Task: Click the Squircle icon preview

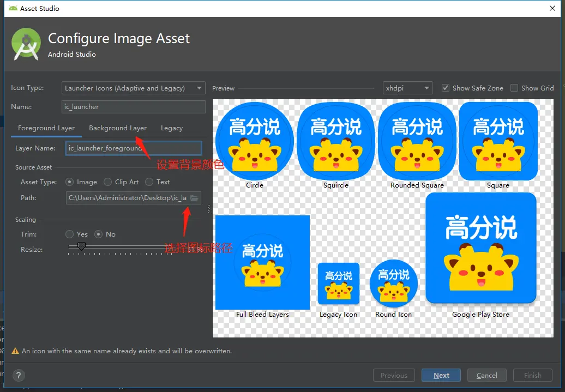Action: (x=336, y=141)
